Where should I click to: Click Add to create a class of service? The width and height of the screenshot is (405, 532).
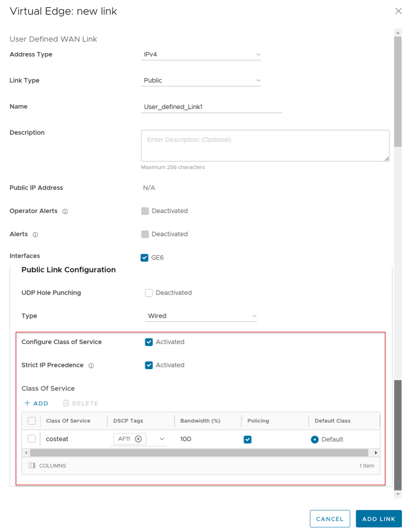point(36,403)
